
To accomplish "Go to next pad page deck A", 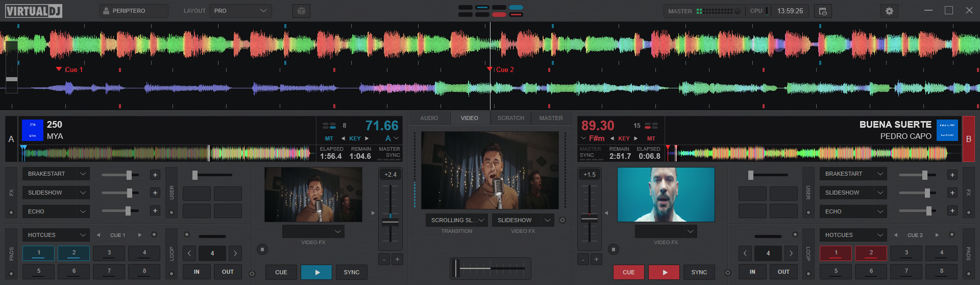I will coord(139,235).
